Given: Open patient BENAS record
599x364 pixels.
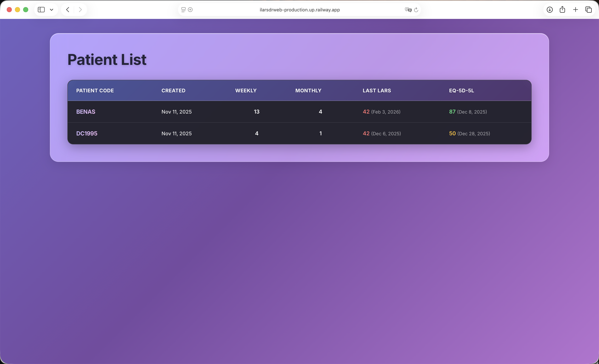Looking at the screenshot, I should [86, 112].
